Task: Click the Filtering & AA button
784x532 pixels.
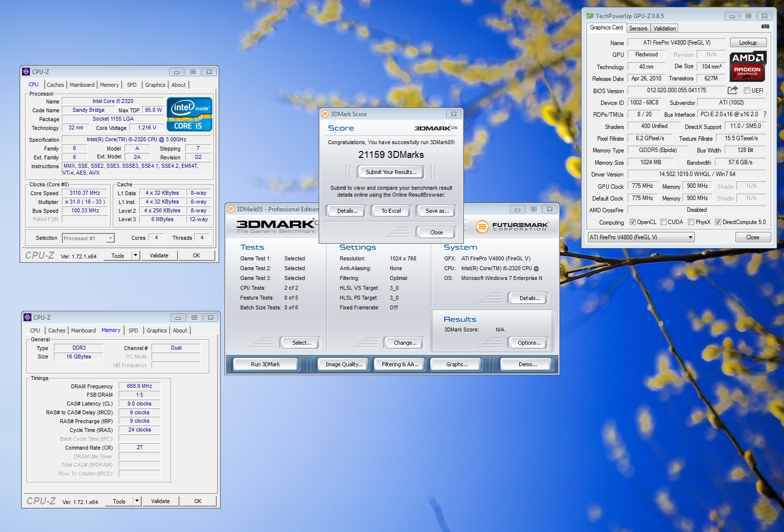Action: pyautogui.click(x=400, y=364)
